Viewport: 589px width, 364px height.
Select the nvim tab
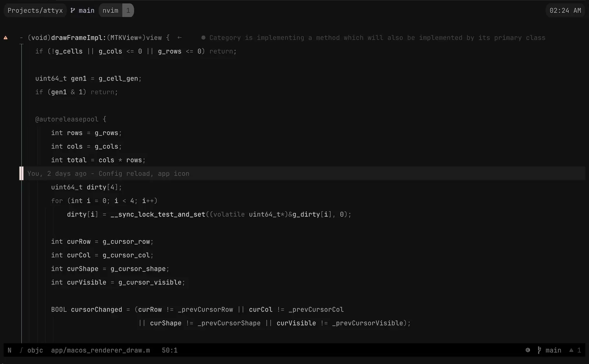(x=110, y=10)
